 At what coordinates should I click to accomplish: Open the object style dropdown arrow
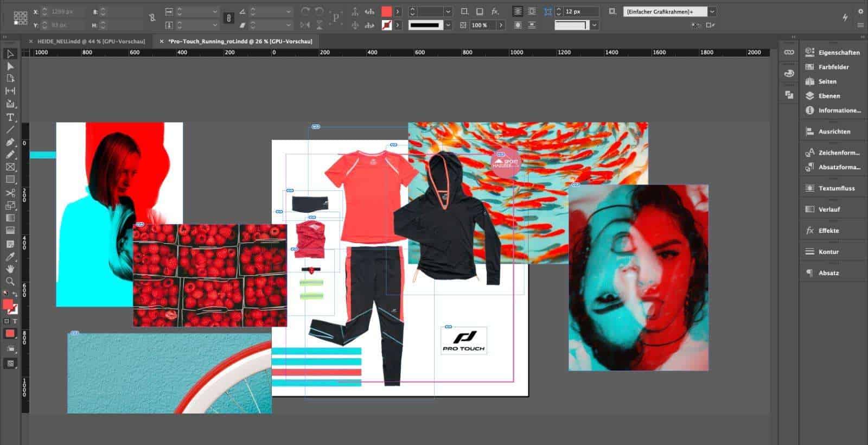[712, 11]
